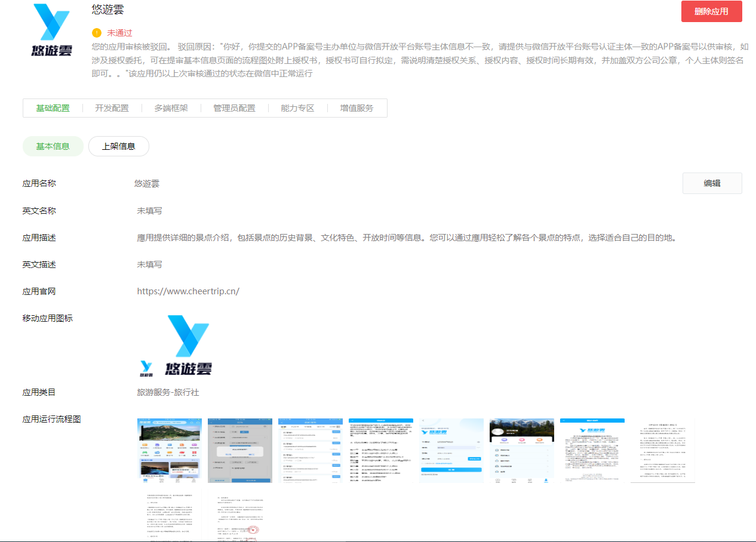Go to the 管理员配置 tab
The image size is (756, 542).
[x=234, y=108]
